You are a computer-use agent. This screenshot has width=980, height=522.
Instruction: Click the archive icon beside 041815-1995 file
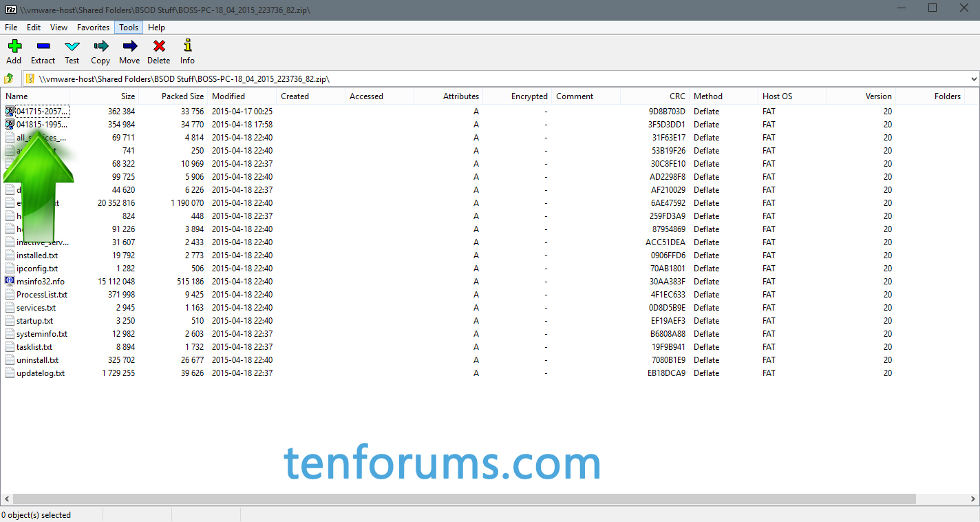pyautogui.click(x=9, y=124)
